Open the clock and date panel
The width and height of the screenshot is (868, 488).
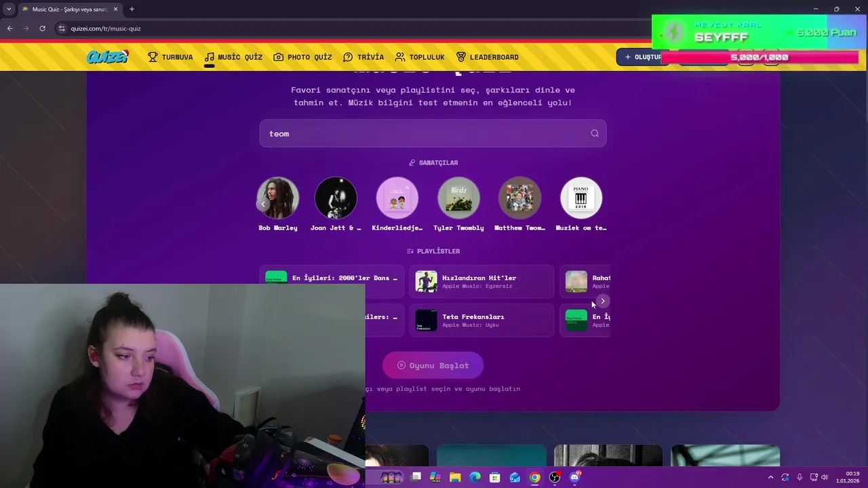pos(848,477)
